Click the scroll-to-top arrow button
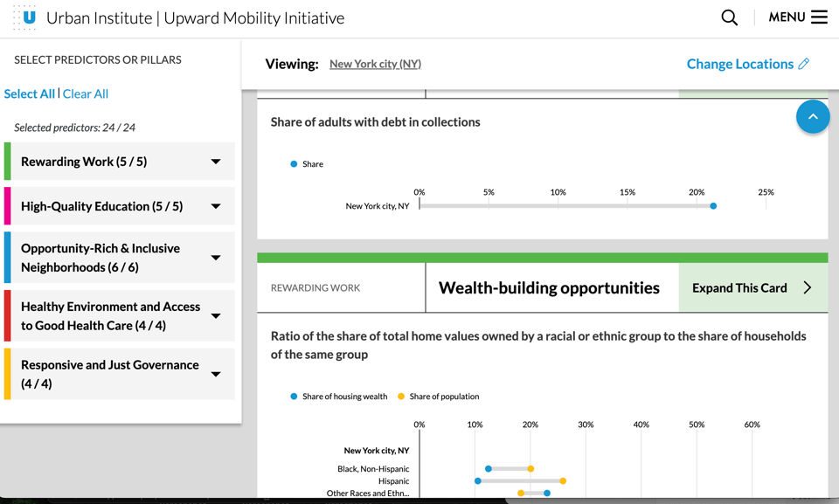 tap(812, 117)
